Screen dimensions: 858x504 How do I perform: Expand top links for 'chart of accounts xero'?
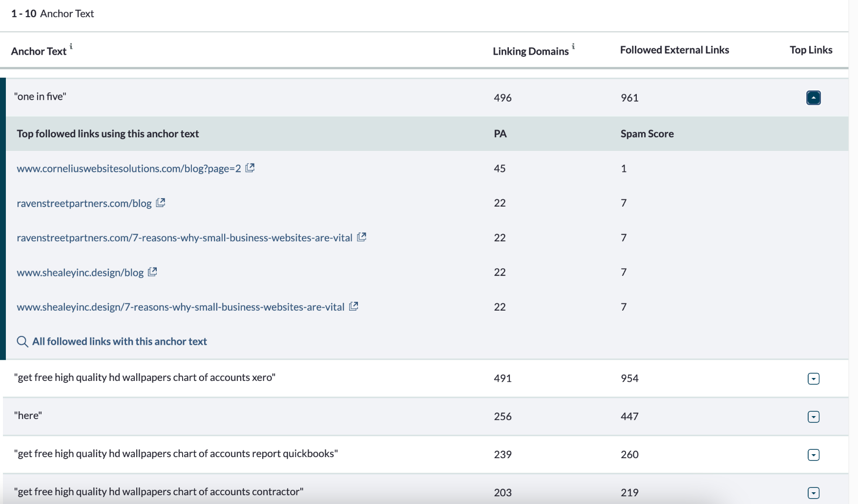(814, 378)
